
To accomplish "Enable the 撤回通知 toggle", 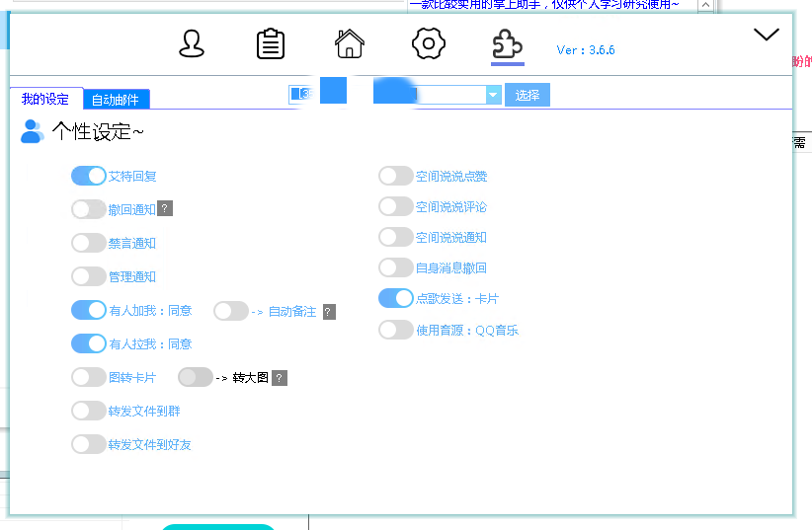I will pyautogui.click(x=89, y=209).
